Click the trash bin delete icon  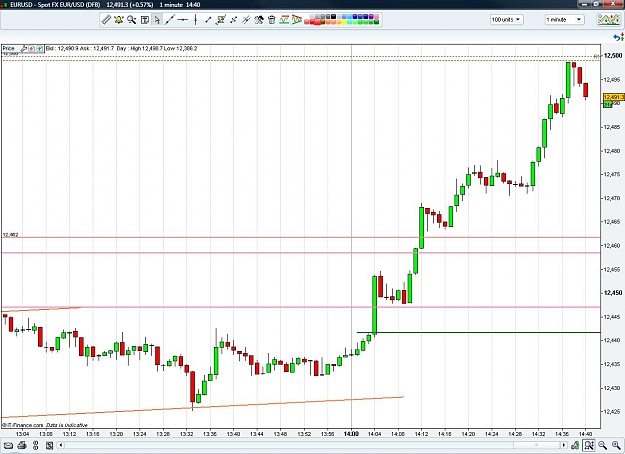pos(271,20)
